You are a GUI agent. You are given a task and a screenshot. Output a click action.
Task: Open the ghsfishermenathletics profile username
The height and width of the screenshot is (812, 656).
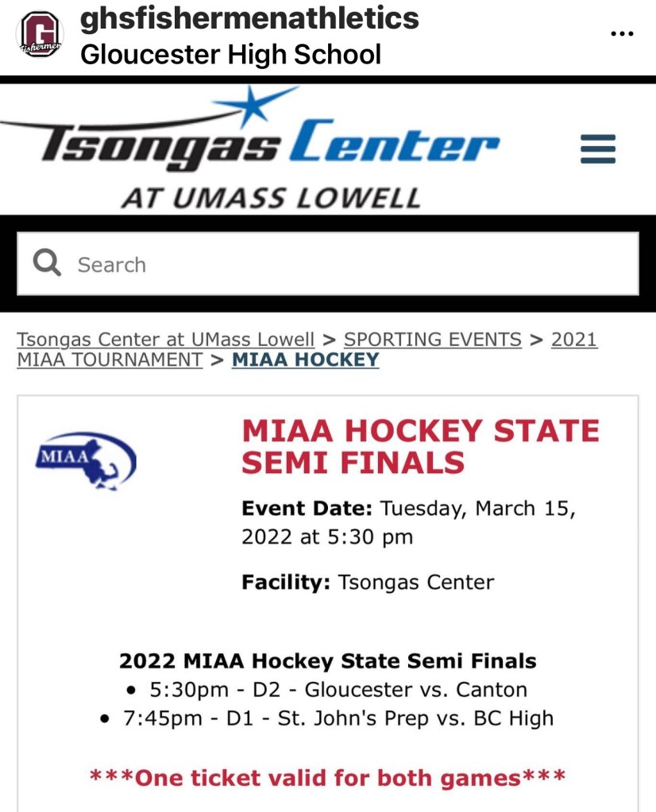(x=249, y=18)
